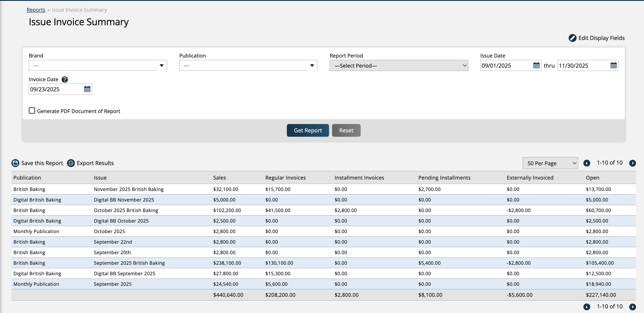Screen dimensions: 644x313
Task: Open the Invoice Date calendar picker
Action: (x=87, y=89)
